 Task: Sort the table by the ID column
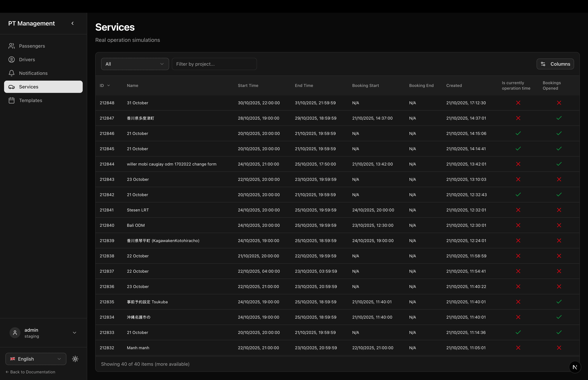point(105,85)
